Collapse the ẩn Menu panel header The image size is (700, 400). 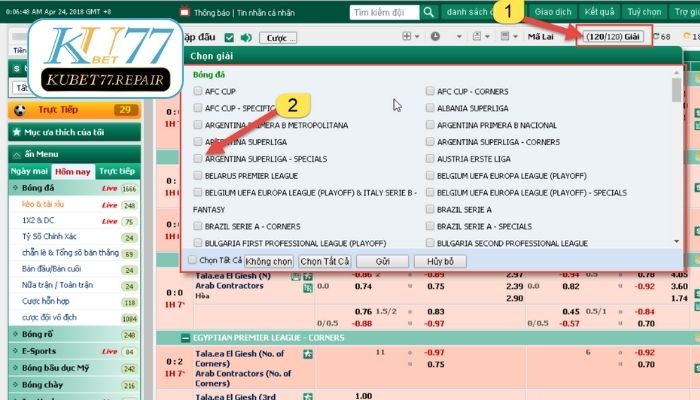74,154
